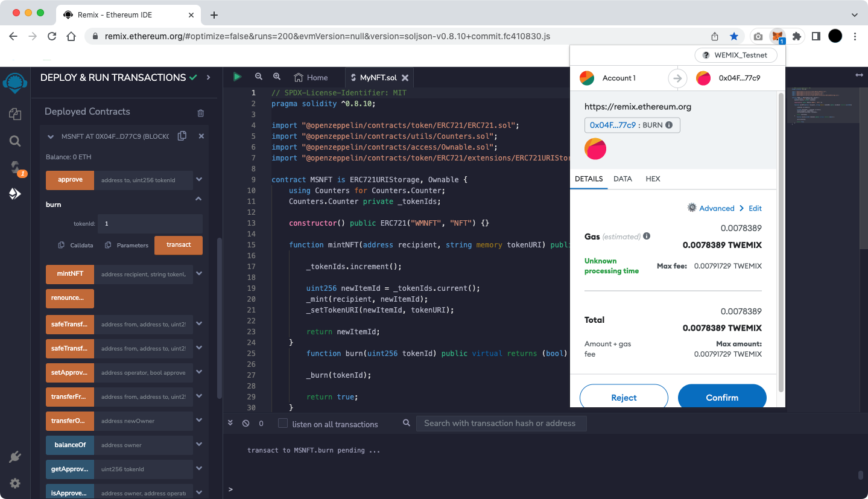This screenshot has width=868, height=499.
Task: Click the browser address bar URL
Action: pos(328,36)
